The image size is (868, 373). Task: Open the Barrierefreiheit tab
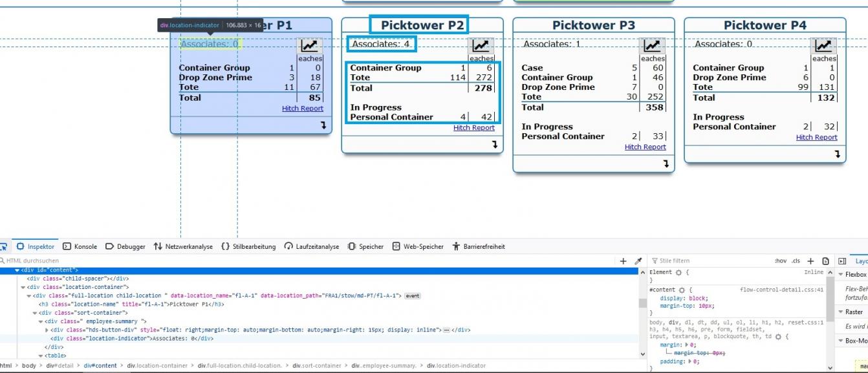[479, 246]
